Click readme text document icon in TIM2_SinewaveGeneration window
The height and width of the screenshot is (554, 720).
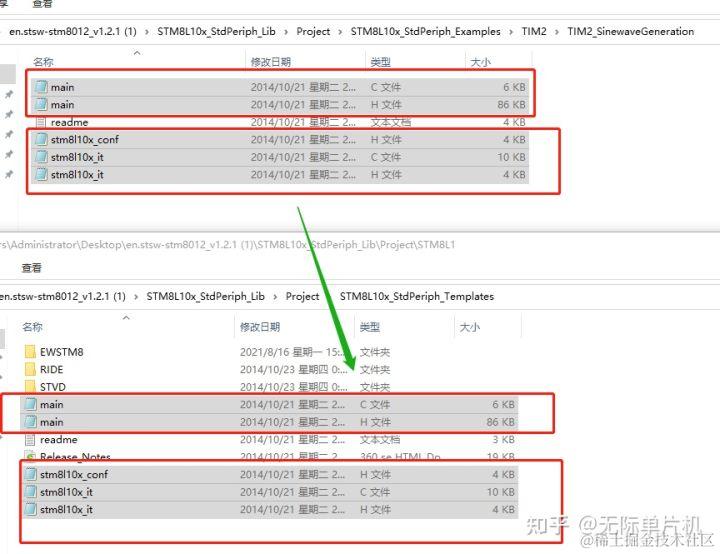click(x=41, y=122)
